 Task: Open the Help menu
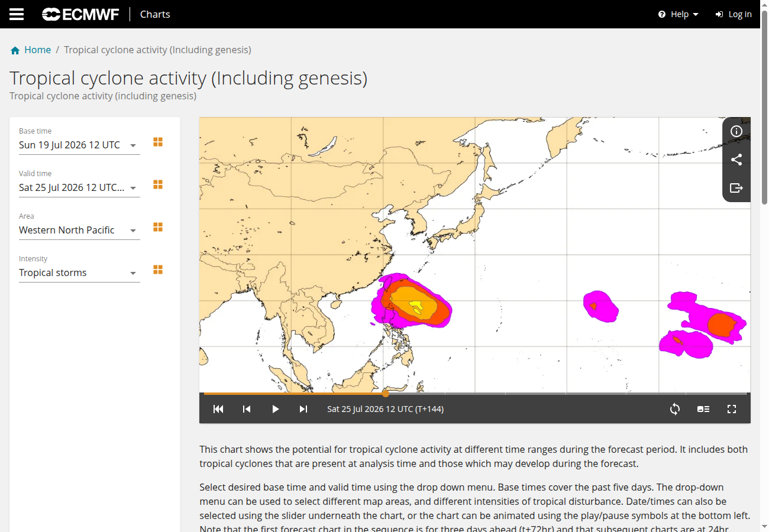point(678,14)
